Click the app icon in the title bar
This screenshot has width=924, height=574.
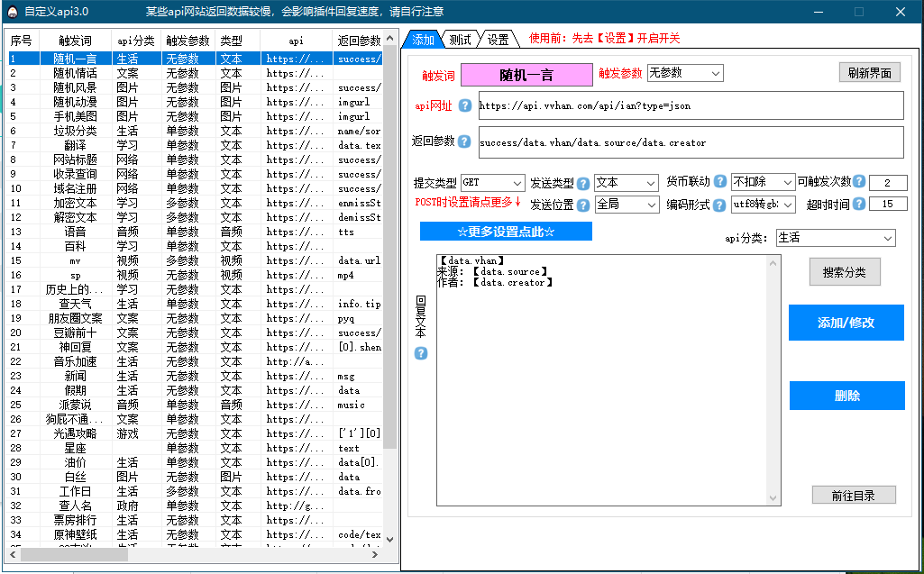(11, 11)
